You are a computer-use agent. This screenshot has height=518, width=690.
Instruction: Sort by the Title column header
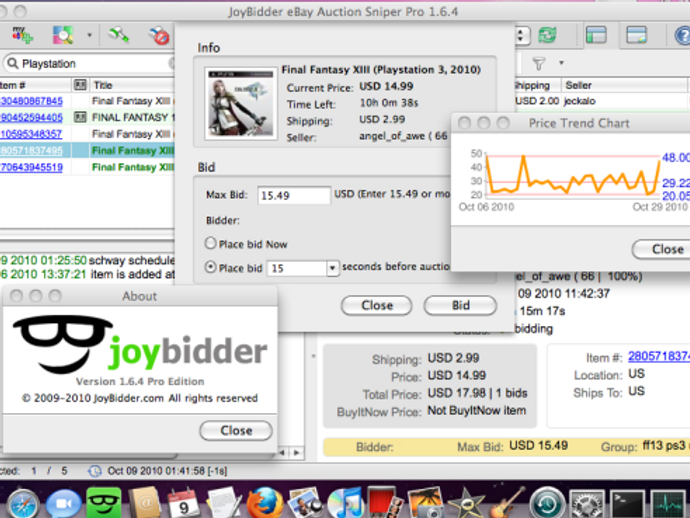(132, 85)
